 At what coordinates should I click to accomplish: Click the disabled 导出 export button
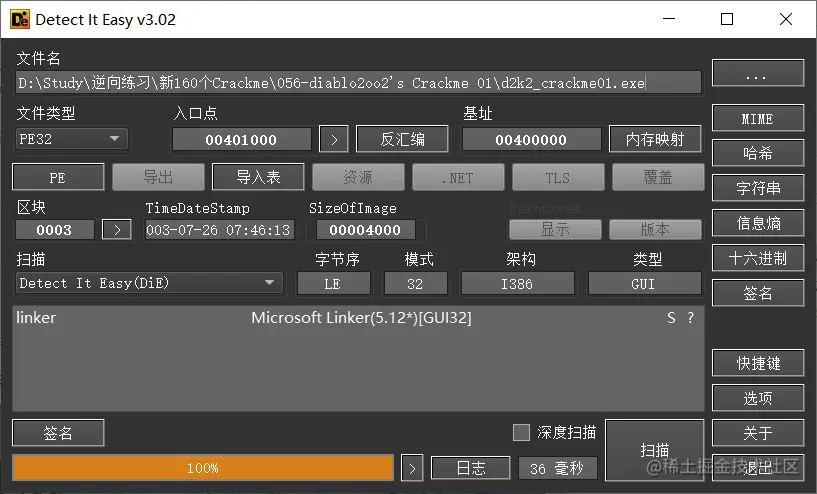158,177
